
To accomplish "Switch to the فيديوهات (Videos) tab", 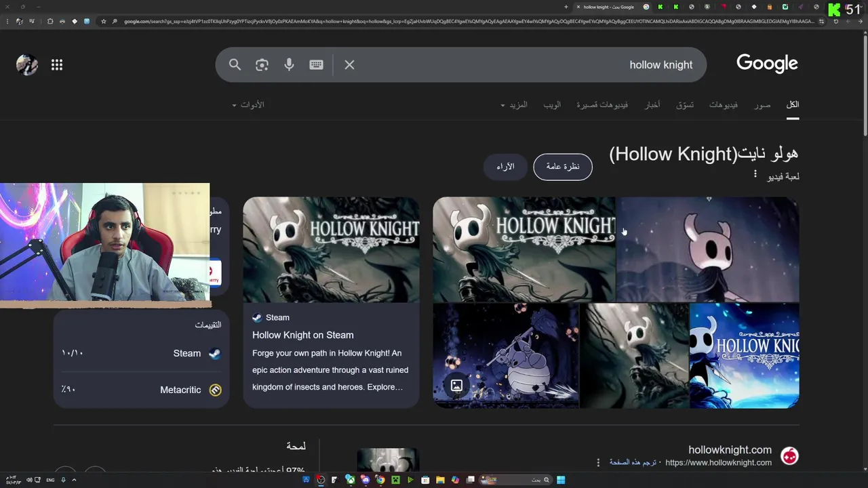I will pyautogui.click(x=724, y=104).
